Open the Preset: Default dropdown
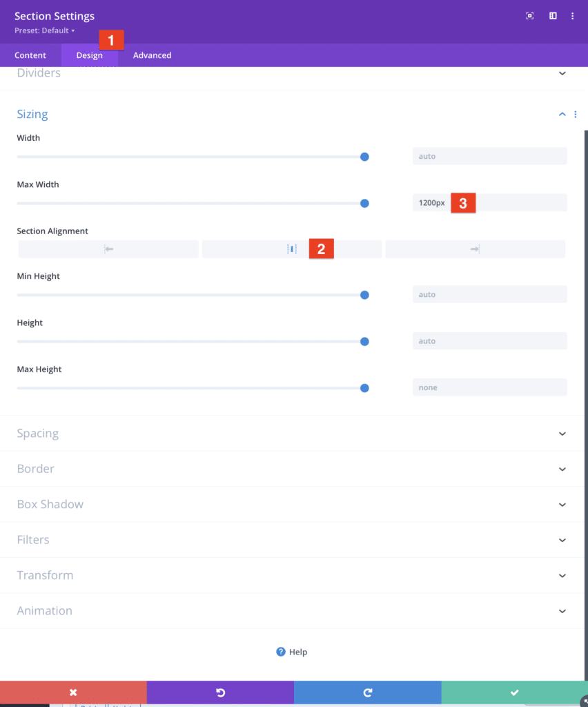The image size is (588, 707). pos(44,31)
